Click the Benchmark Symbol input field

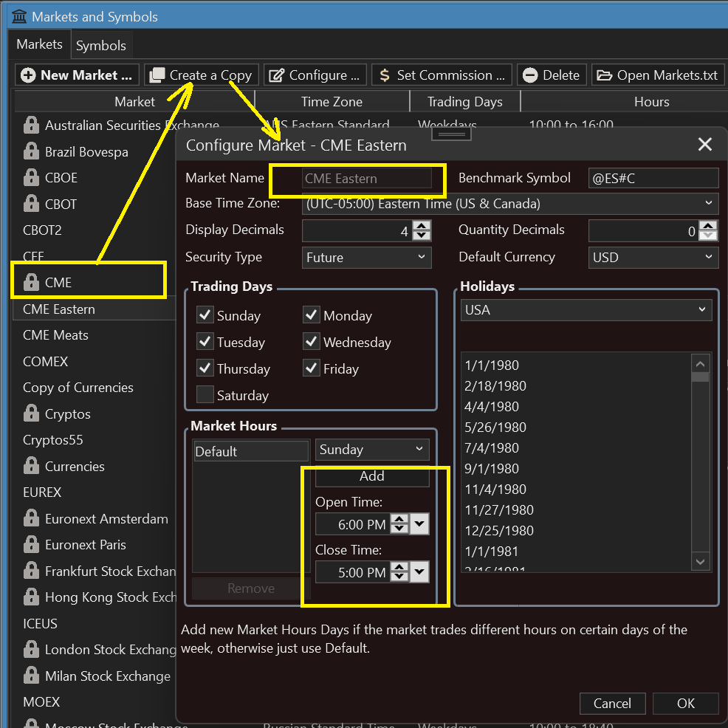[653, 178]
